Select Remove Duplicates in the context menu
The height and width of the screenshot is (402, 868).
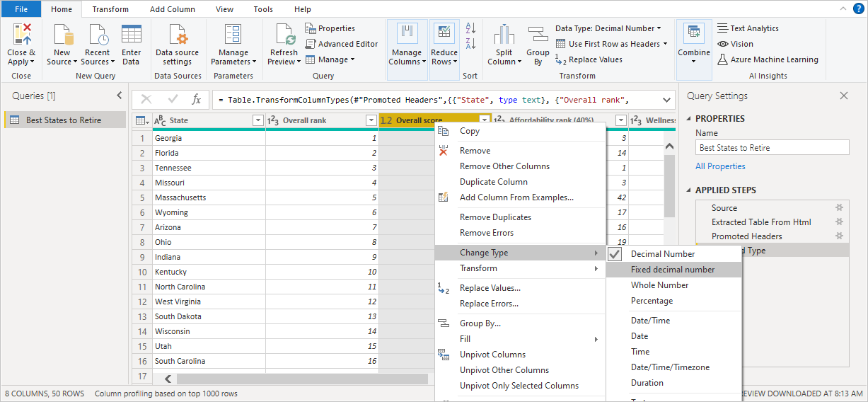[x=495, y=217]
